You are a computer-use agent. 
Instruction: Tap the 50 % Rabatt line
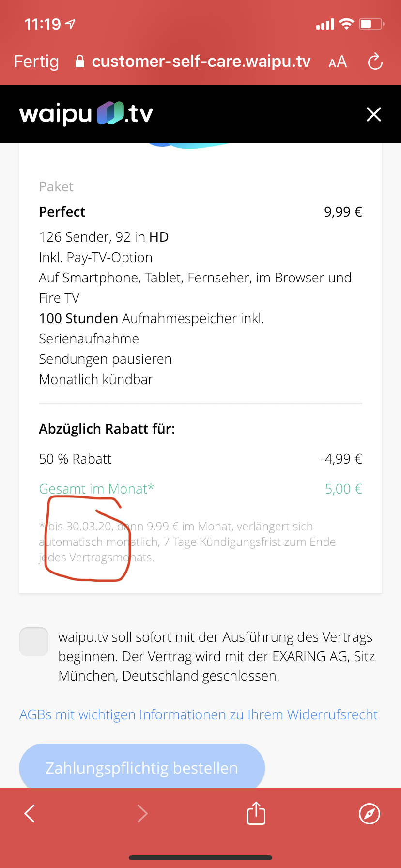[x=75, y=459]
